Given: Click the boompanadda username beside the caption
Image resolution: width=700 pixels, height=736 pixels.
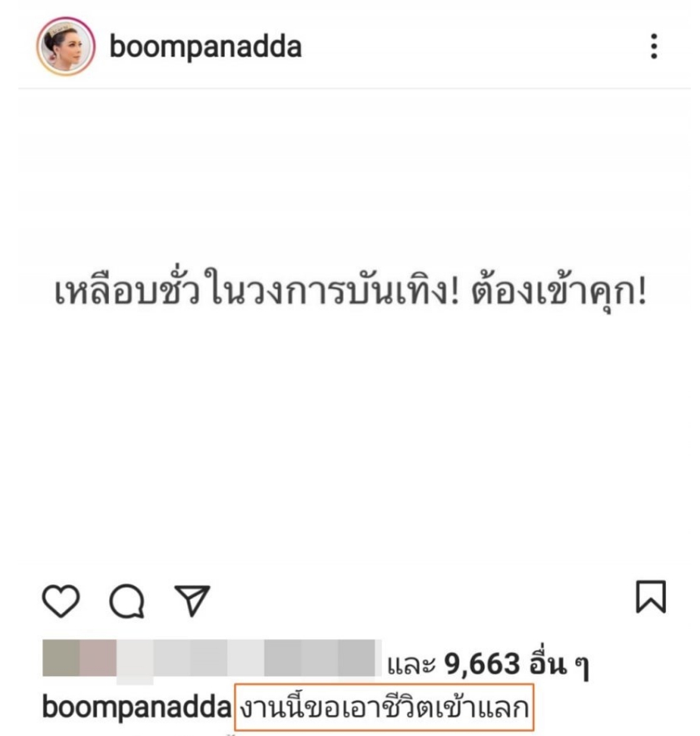Looking at the screenshot, I should pos(137,707).
